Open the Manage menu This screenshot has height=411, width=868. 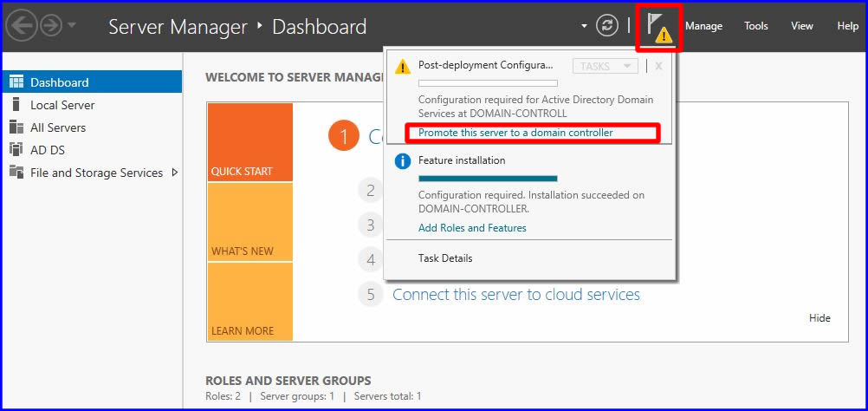(703, 26)
